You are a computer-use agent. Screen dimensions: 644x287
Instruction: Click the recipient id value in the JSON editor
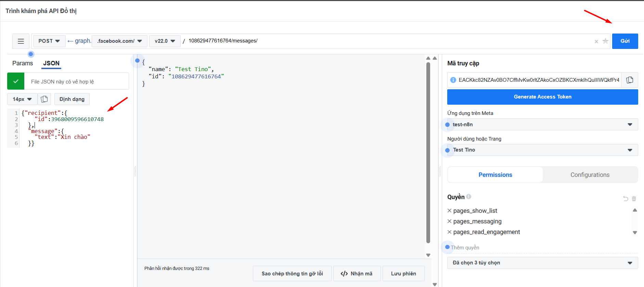pos(77,119)
